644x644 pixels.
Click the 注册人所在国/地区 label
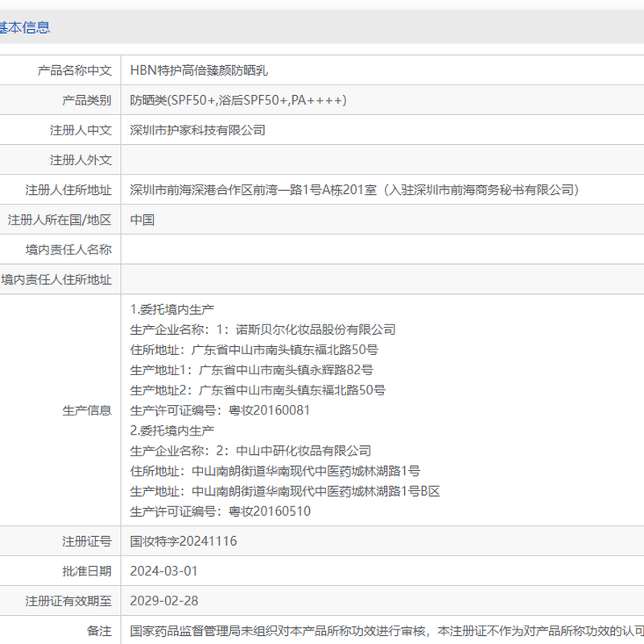coord(60,220)
